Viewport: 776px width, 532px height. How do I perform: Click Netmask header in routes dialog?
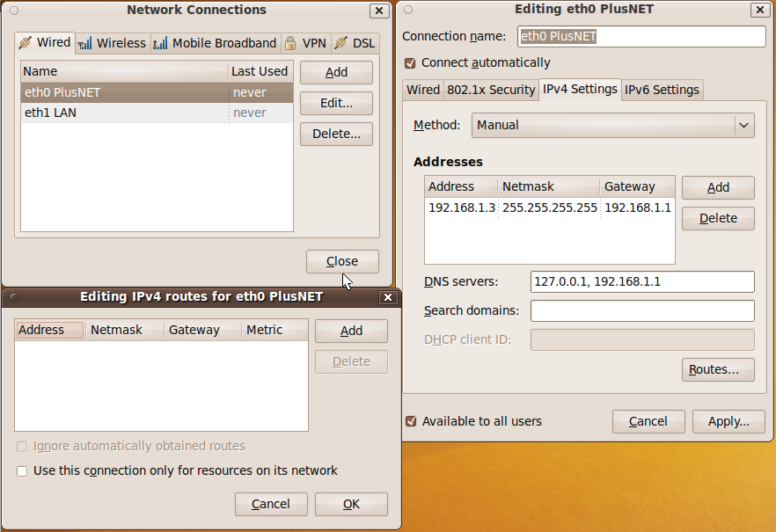click(125, 330)
